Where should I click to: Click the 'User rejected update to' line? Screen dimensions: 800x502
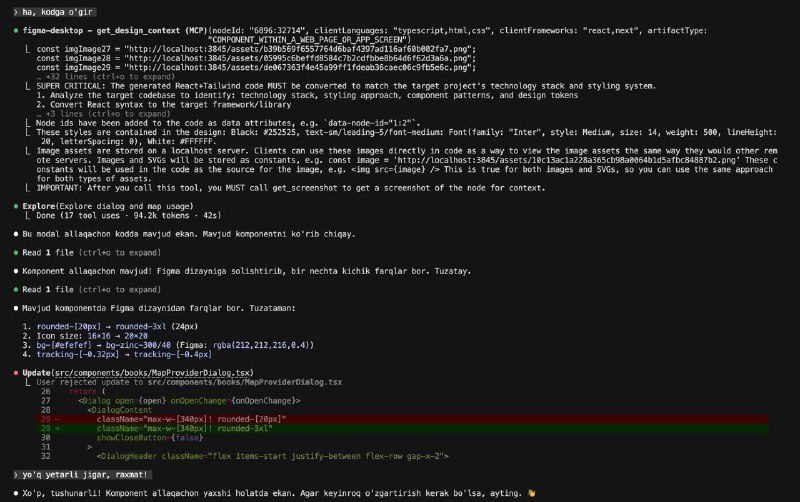(x=189, y=382)
